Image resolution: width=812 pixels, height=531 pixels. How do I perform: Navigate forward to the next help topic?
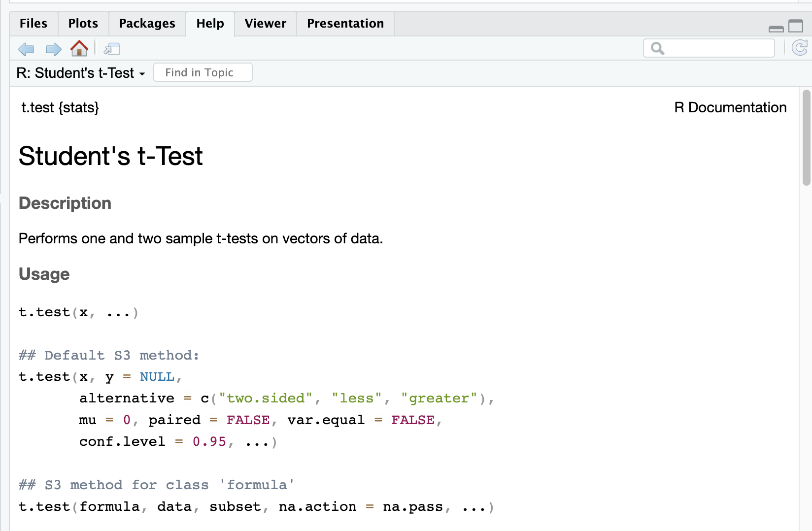[53, 49]
